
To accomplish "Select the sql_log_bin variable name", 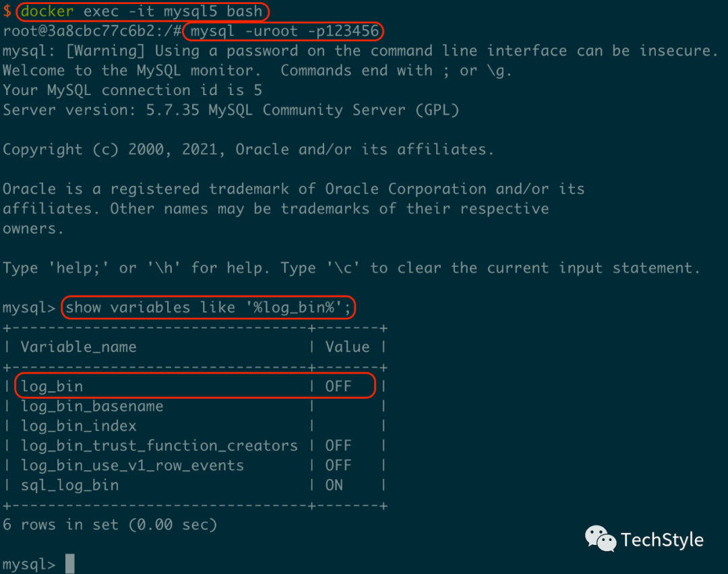I will click(x=69, y=485).
